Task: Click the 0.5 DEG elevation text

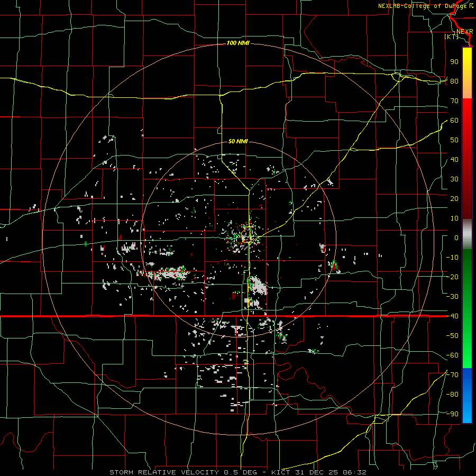Action: click(x=240, y=472)
